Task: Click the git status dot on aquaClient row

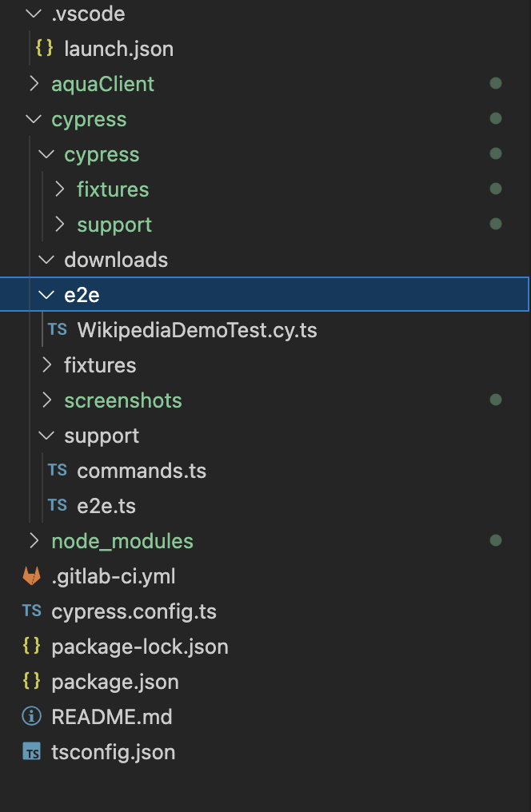Action: (x=496, y=84)
